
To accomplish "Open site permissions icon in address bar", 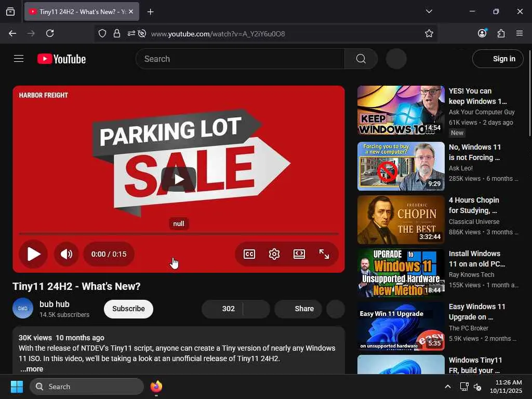I will pyautogui.click(x=131, y=33).
